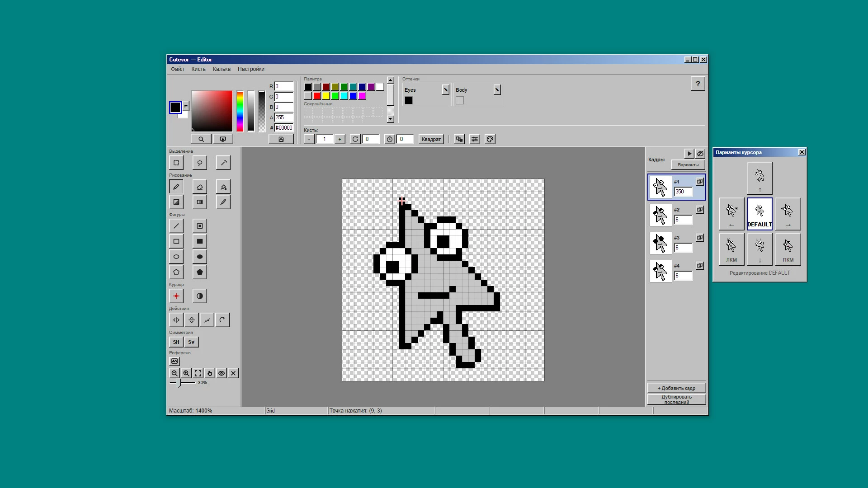Click the red cursor hotspot tool

click(x=176, y=296)
